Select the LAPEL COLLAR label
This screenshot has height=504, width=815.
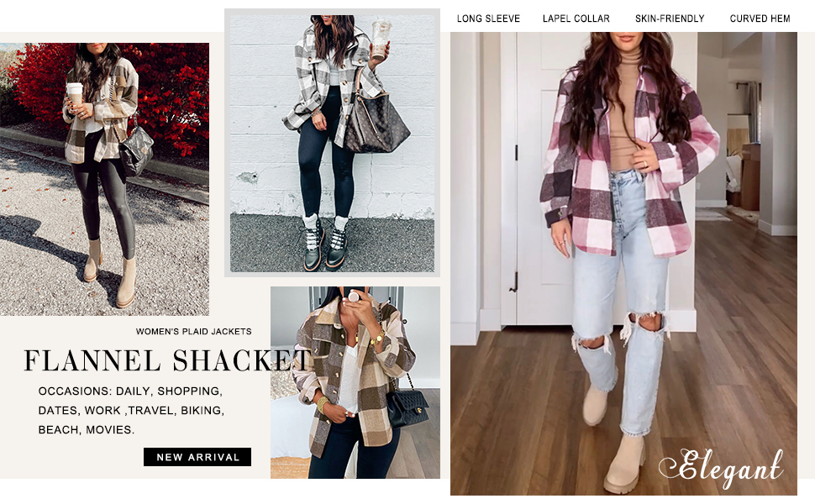pos(576,18)
